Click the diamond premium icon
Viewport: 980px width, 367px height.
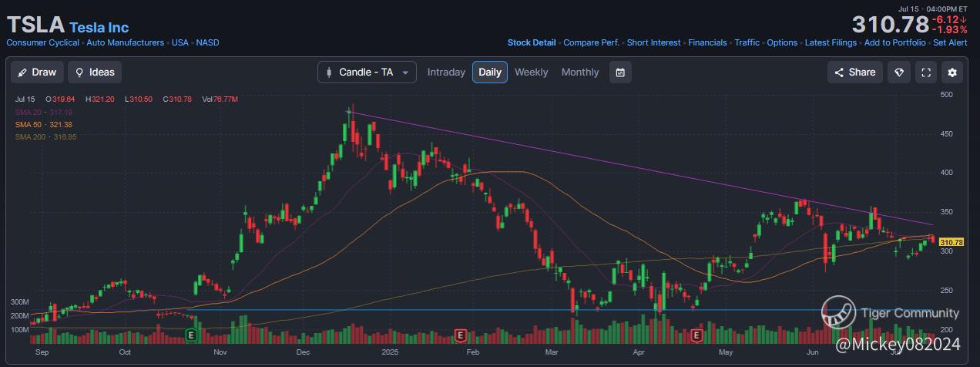(898, 72)
